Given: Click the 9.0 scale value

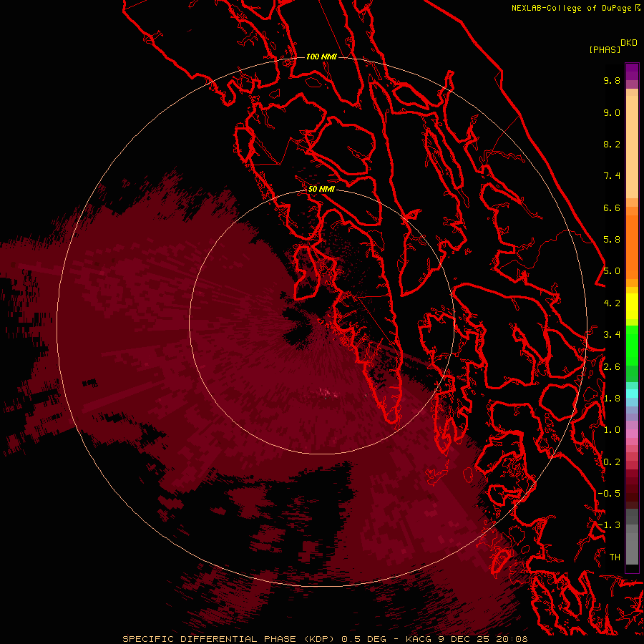Looking at the screenshot, I should click(x=612, y=112).
